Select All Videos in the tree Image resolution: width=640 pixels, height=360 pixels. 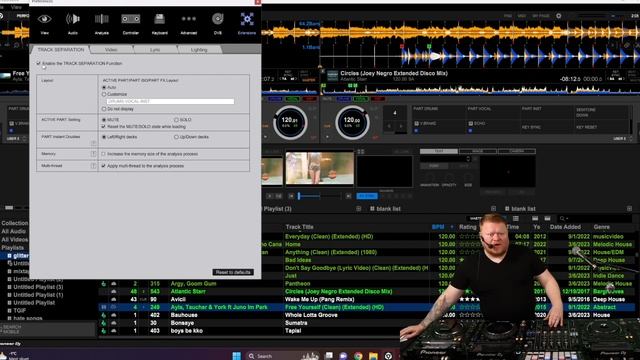point(15,240)
